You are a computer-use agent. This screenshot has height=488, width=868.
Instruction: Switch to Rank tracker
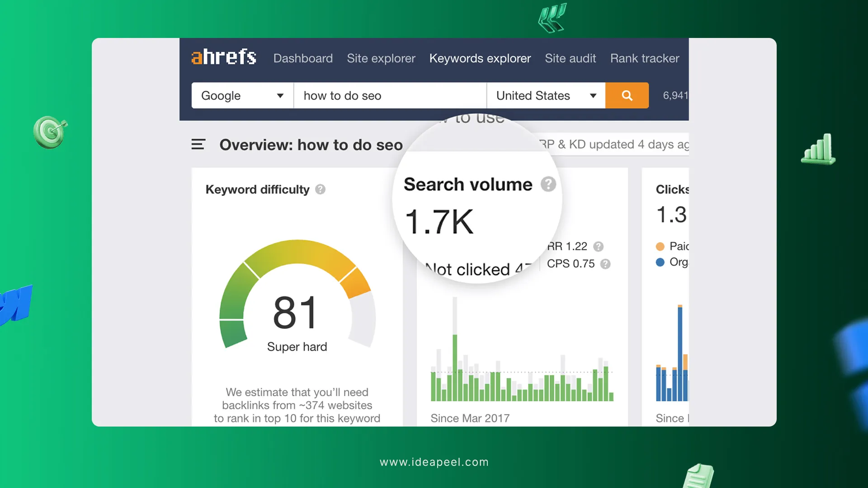(x=644, y=58)
